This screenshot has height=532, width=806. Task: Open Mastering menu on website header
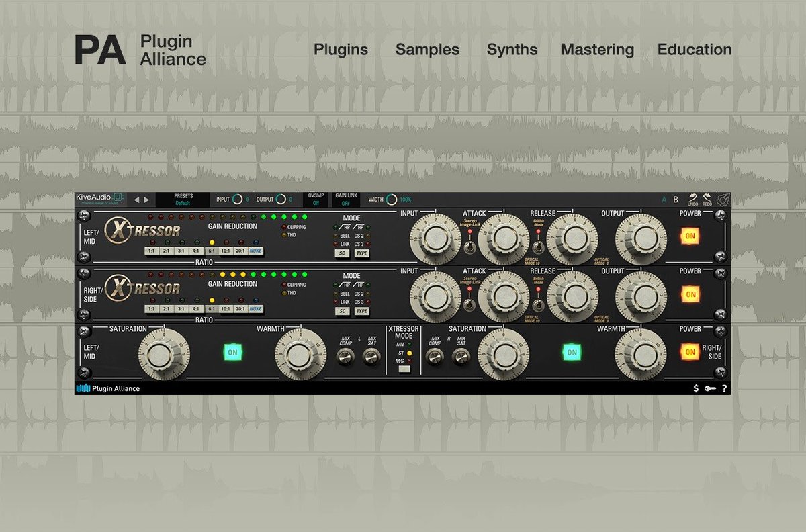(597, 50)
